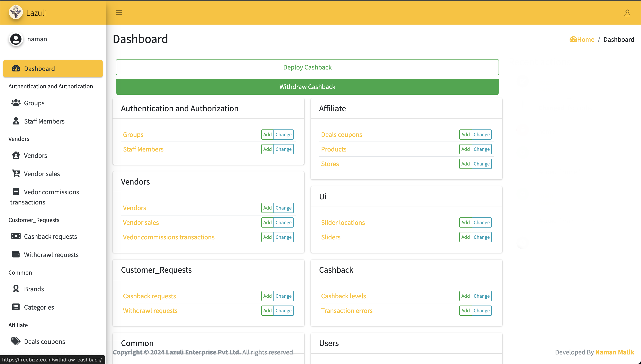Click the Cashback requests money icon
This screenshot has height=364, width=641.
click(x=16, y=236)
